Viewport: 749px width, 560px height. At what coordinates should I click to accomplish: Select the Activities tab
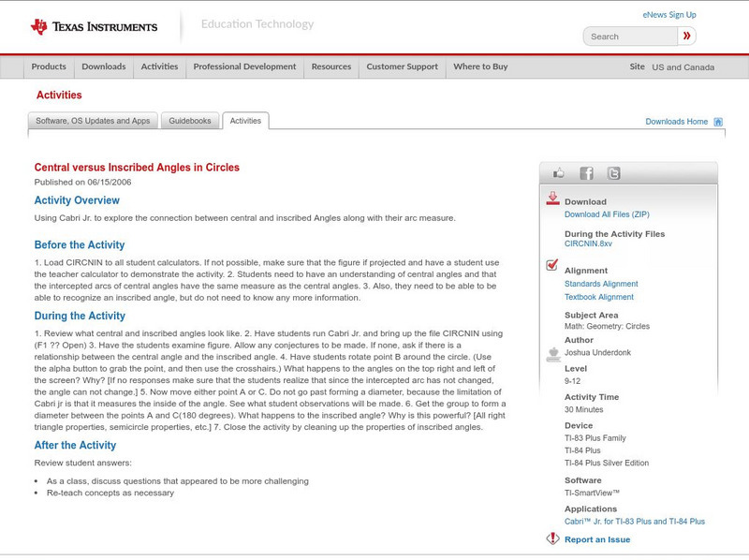[x=245, y=121]
